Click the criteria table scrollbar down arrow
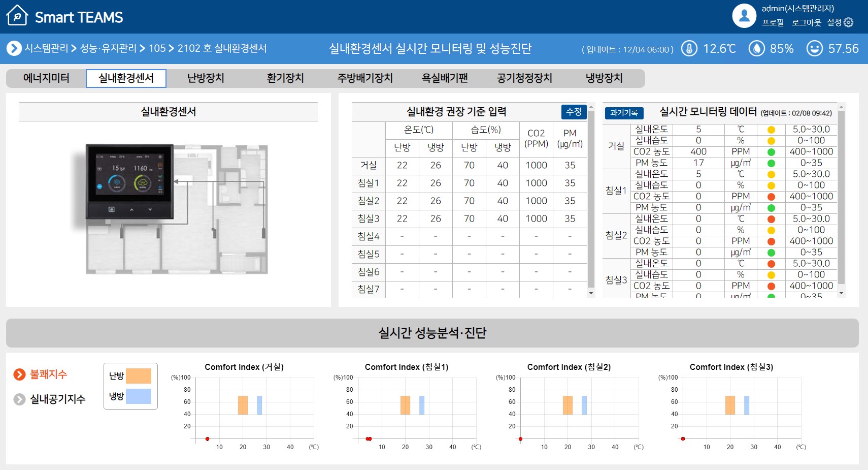Image resolution: width=868 pixels, height=470 pixels. pos(591,293)
